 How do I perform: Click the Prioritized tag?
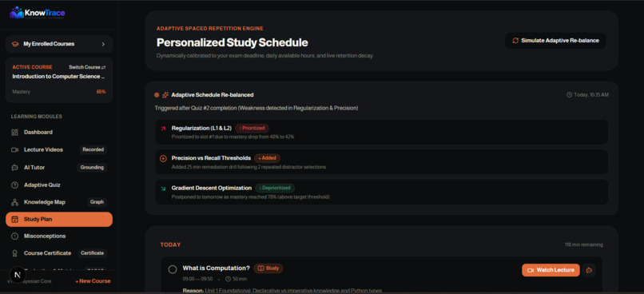pos(252,128)
